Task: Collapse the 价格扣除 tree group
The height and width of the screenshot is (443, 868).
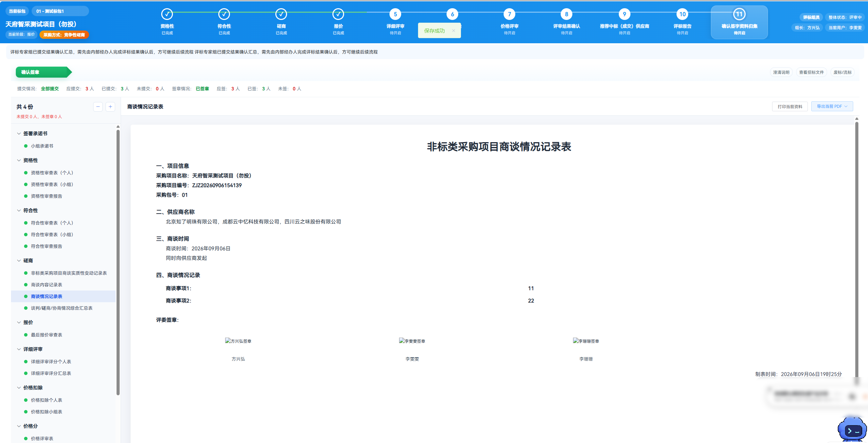Action: (x=19, y=388)
